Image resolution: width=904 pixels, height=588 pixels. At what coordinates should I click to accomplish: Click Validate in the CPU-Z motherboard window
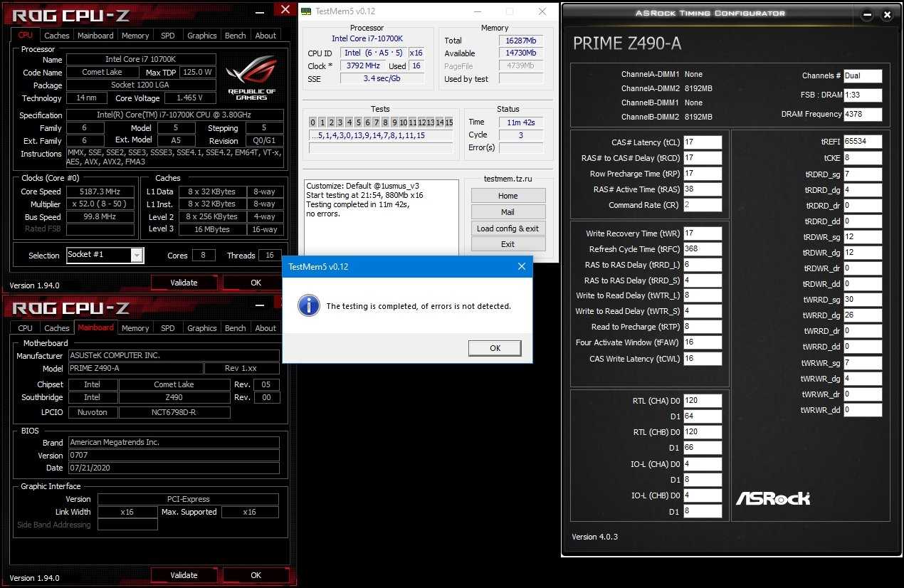coord(184,575)
